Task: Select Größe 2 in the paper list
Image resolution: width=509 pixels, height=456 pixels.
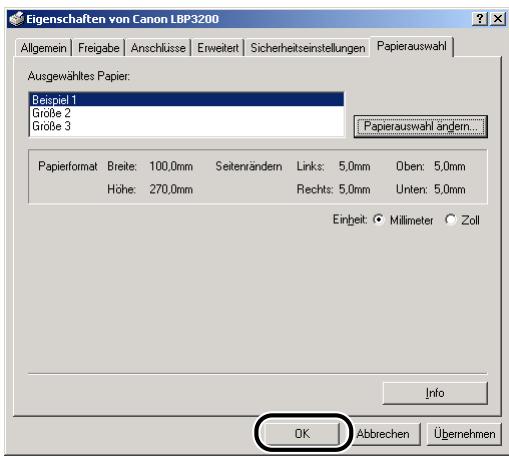Action: (187, 113)
